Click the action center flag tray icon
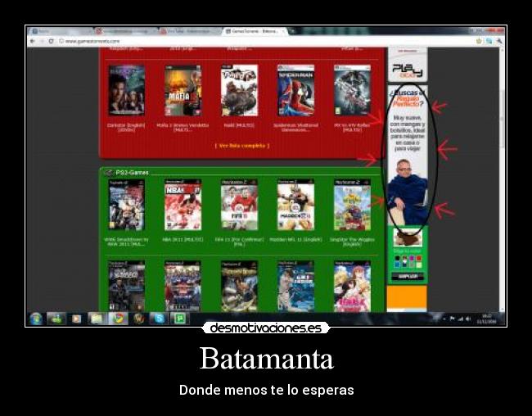Screen dimensions: 532x416 (453, 319)
